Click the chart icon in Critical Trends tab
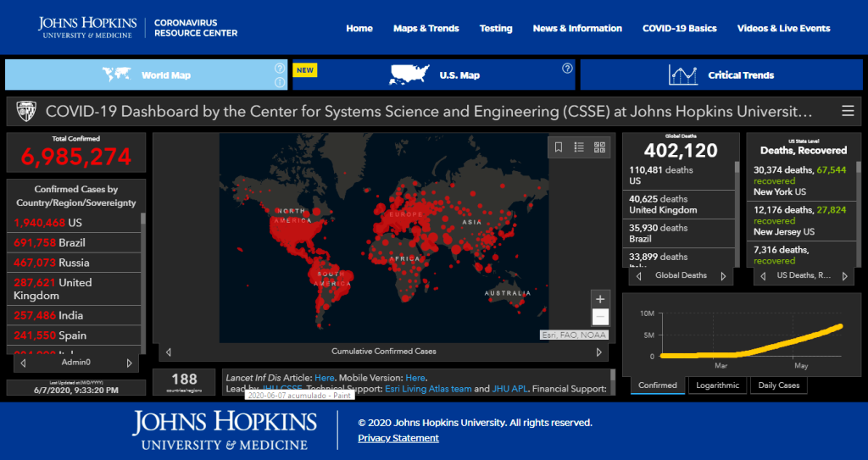Image resolution: width=868 pixels, height=460 pixels. tap(683, 75)
